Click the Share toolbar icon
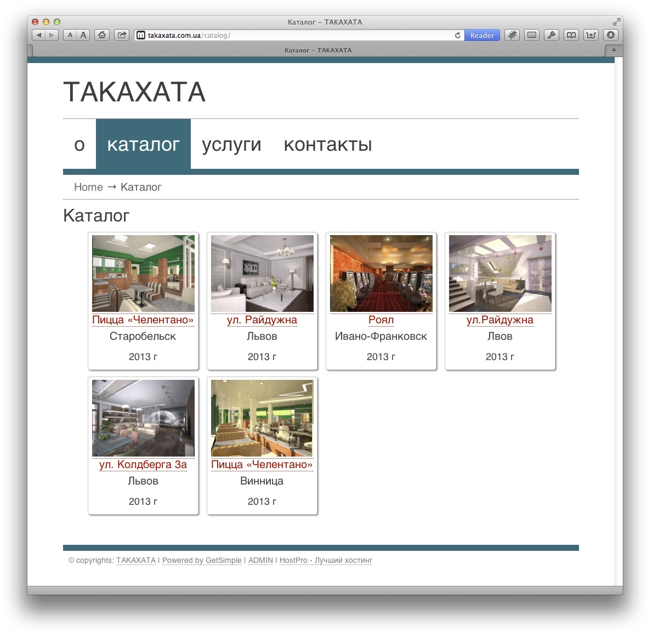Viewport: 670px width, 644px height. pyautogui.click(x=122, y=35)
